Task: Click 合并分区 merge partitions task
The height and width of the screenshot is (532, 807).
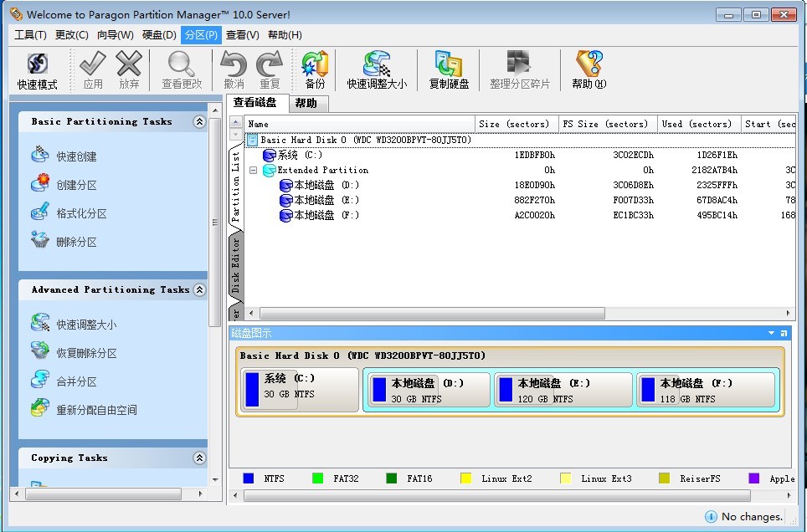Action: tap(76, 381)
